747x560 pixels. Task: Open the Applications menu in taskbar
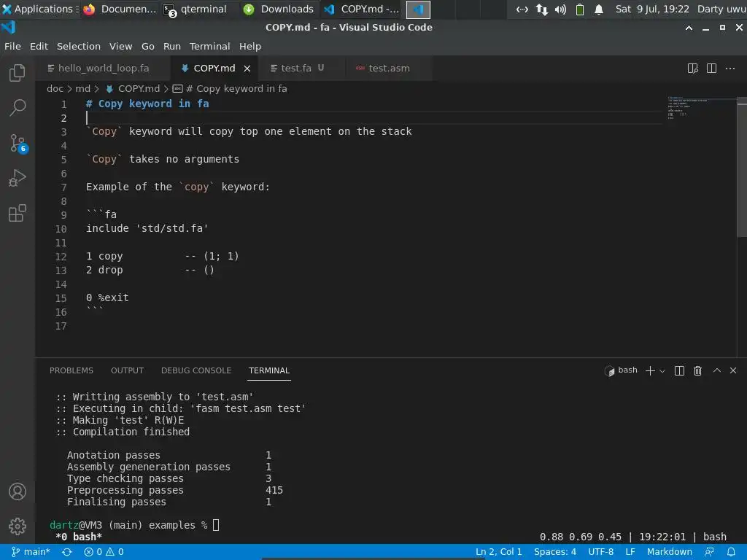(x=40, y=9)
